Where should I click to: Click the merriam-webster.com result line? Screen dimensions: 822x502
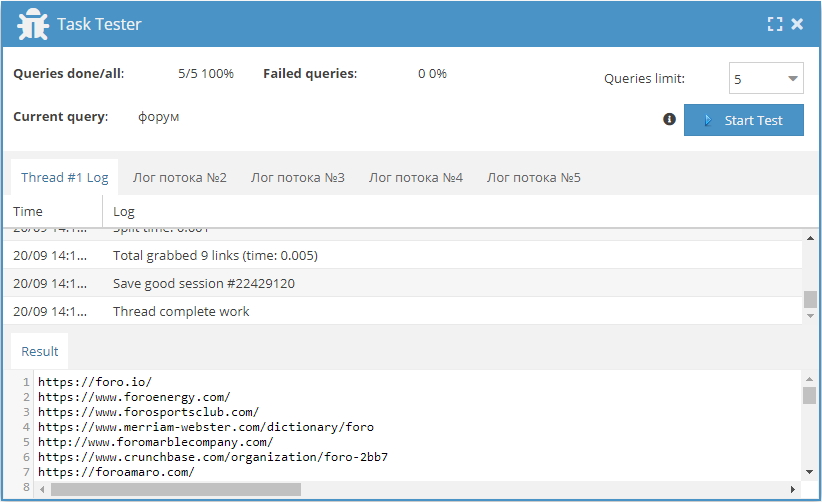pyautogui.click(x=206, y=426)
